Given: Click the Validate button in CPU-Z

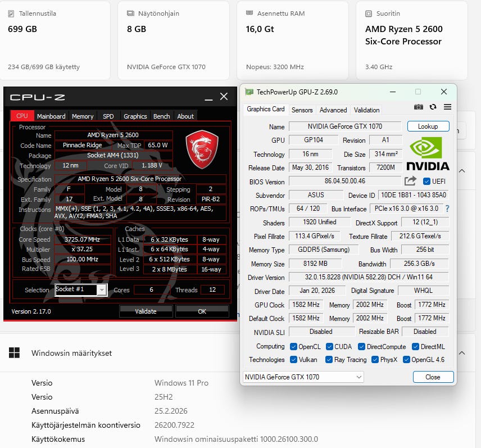Looking at the screenshot, I should click(146, 311).
